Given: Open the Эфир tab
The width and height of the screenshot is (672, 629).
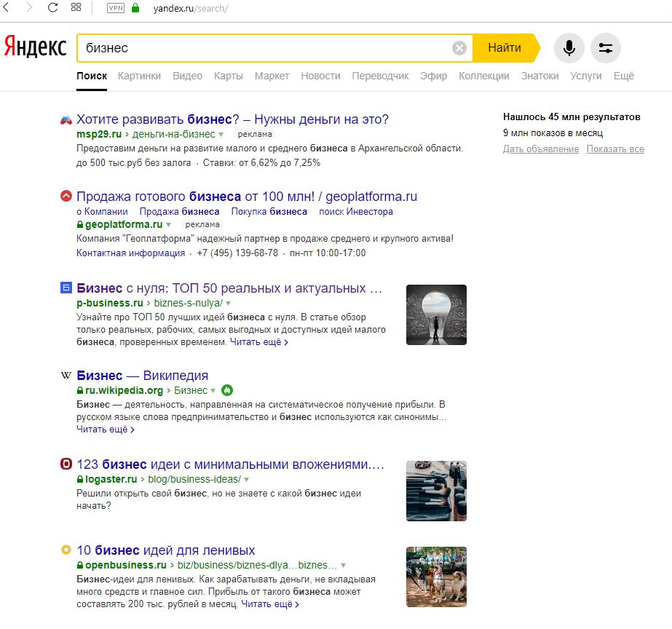Looking at the screenshot, I should (x=433, y=76).
